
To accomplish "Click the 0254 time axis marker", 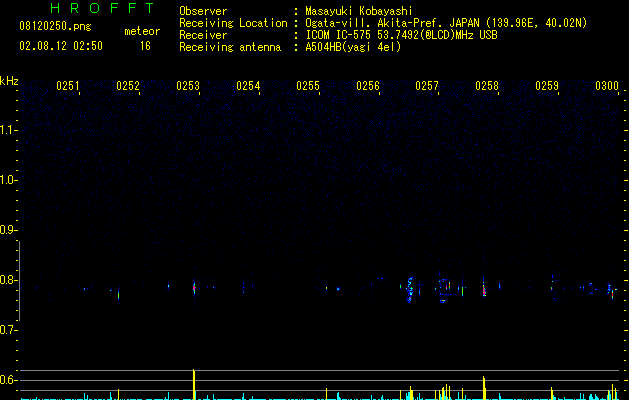I will click(x=248, y=86).
